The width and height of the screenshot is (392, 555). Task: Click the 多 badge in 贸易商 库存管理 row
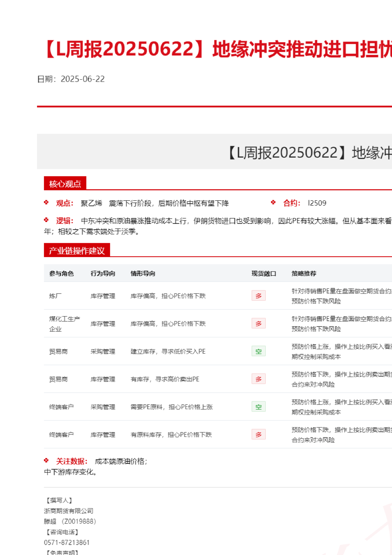[x=258, y=379]
